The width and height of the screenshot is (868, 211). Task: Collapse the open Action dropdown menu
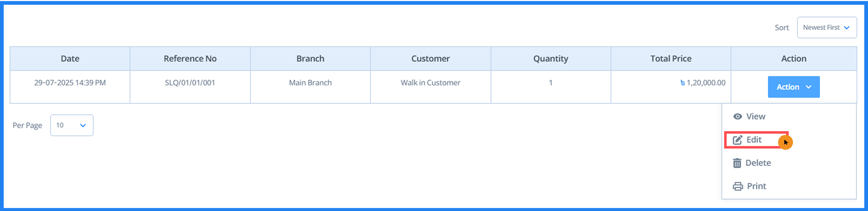(794, 87)
